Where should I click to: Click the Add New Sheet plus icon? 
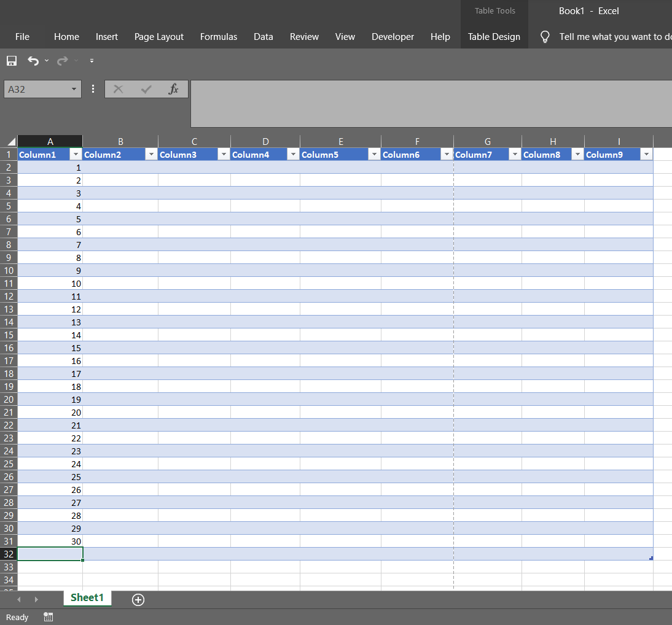(x=138, y=600)
